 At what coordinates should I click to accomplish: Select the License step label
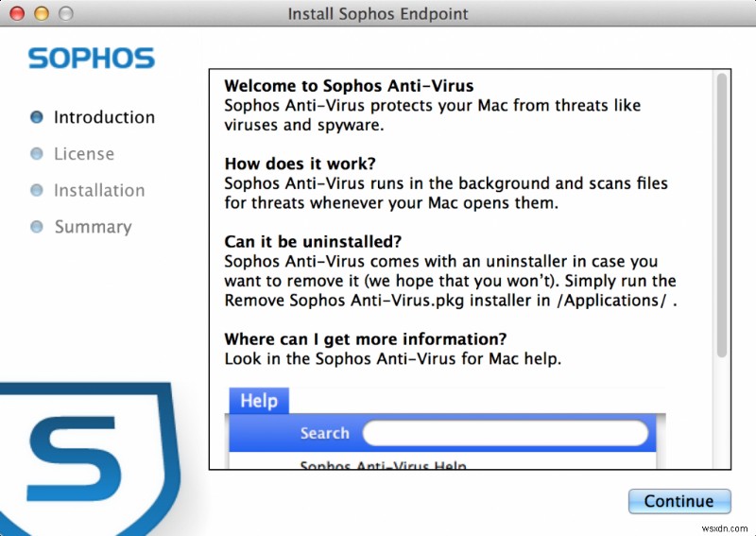pos(84,154)
